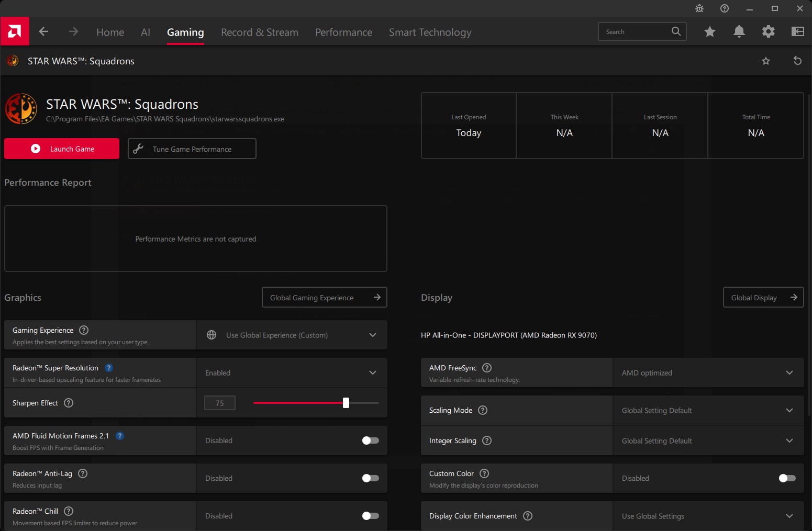Click the Total Time N/A stat tile
This screenshot has width=812, height=531.
[x=756, y=126]
